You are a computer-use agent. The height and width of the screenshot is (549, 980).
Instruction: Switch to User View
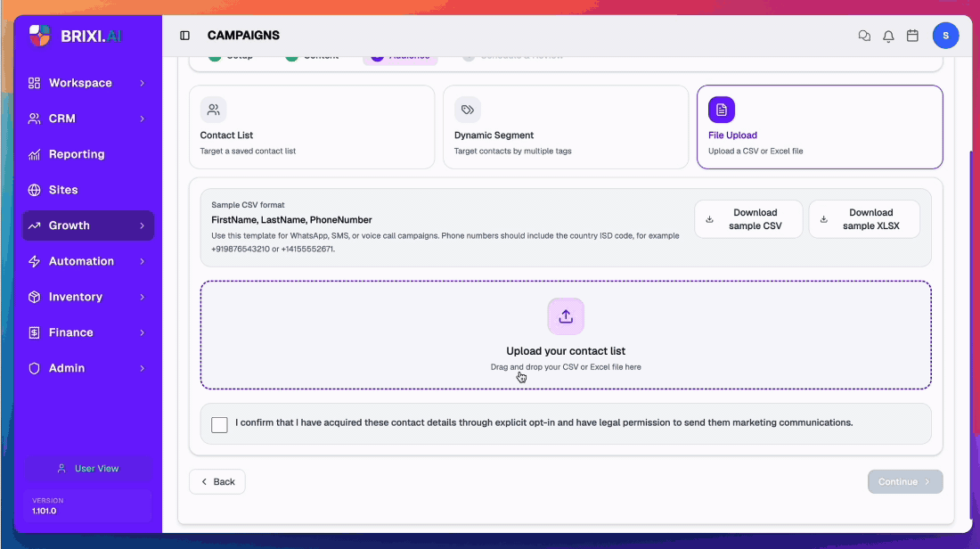pos(88,468)
